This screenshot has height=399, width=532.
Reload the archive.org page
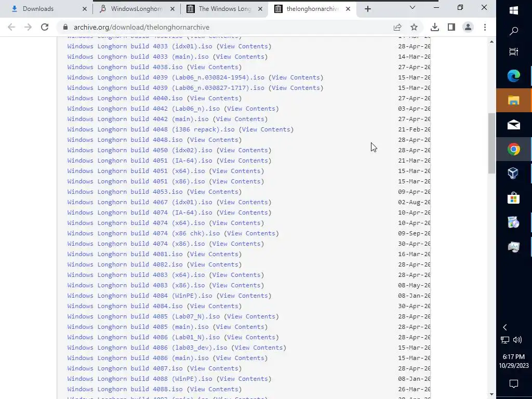pos(45,27)
